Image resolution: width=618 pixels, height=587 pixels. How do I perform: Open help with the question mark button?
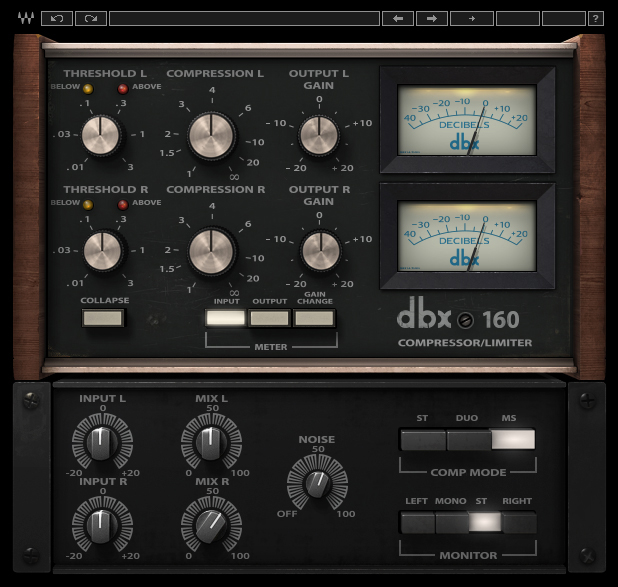coord(596,19)
